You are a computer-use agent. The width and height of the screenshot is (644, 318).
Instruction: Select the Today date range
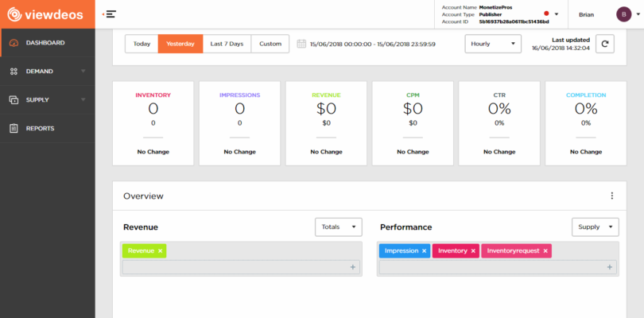point(142,44)
